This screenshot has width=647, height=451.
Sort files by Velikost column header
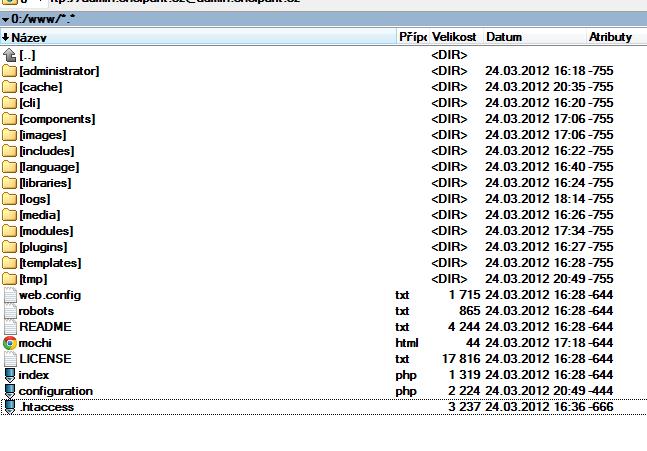(456, 37)
